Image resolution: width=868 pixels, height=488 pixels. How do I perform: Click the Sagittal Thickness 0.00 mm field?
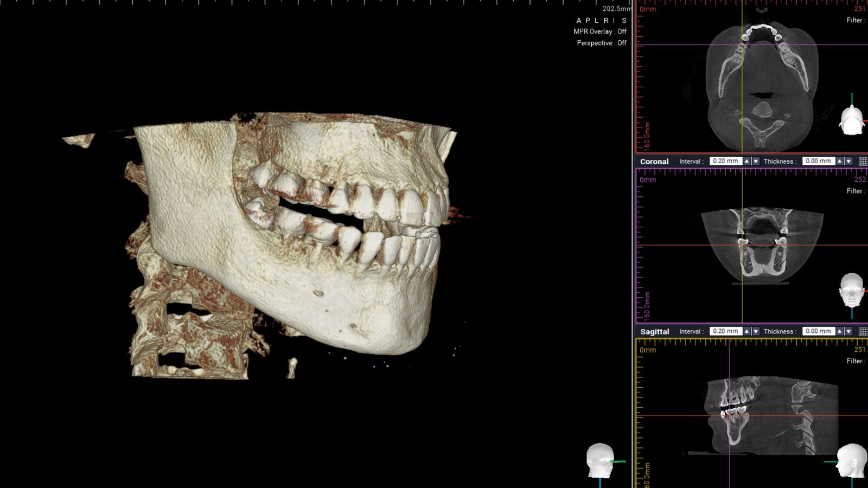pos(818,331)
